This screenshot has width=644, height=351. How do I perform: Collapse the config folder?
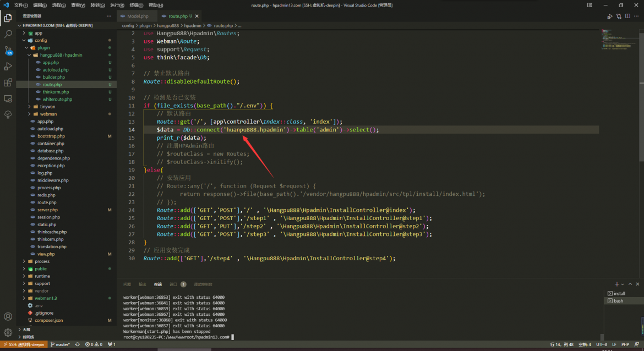point(41,40)
